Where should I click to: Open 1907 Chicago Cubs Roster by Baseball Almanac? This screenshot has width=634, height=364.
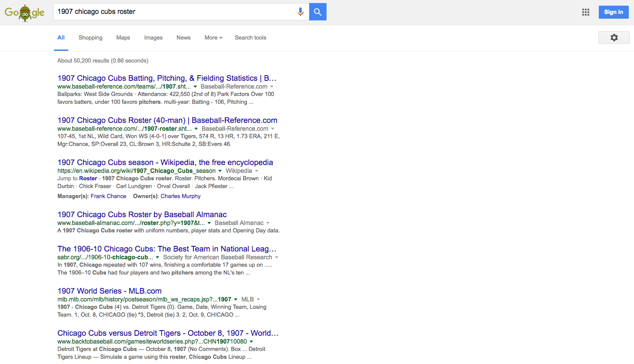[142, 215]
